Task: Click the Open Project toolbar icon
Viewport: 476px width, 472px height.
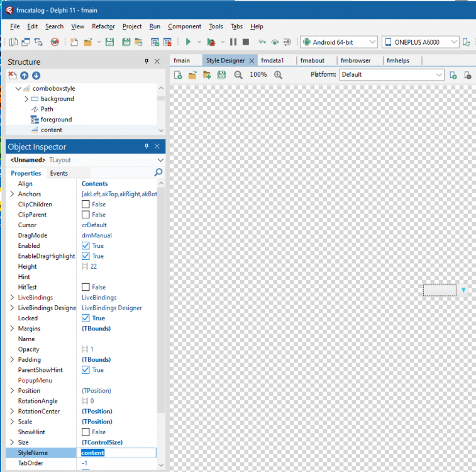Action: [x=139, y=42]
